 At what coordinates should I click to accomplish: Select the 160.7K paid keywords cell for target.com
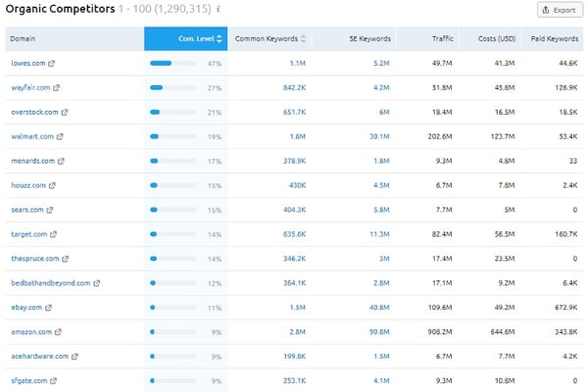tap(565, 234)
